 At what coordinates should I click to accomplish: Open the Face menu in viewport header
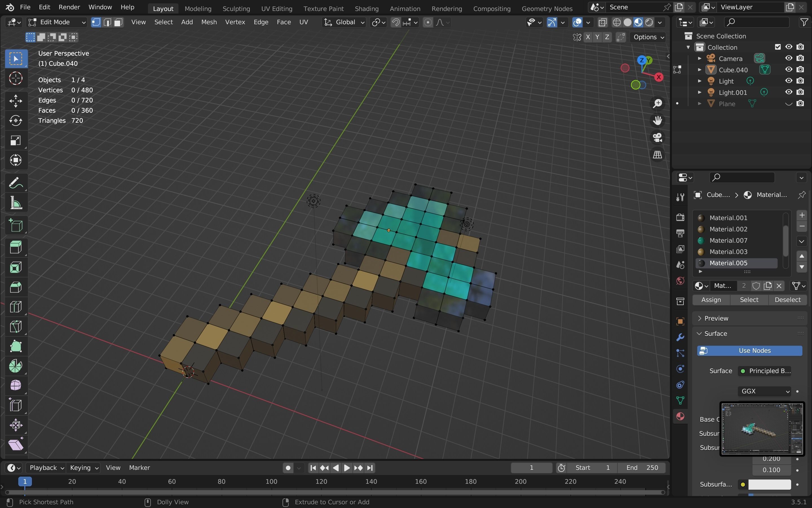coord(284,22)
